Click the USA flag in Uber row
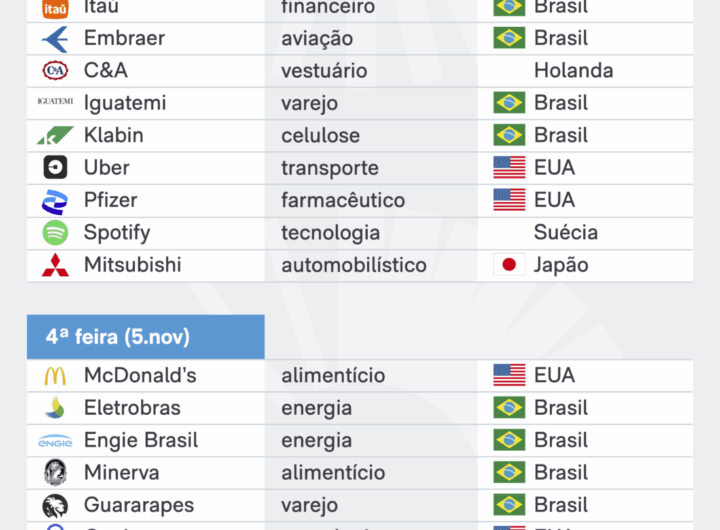The image size is (720, 530). coord(509,168)
